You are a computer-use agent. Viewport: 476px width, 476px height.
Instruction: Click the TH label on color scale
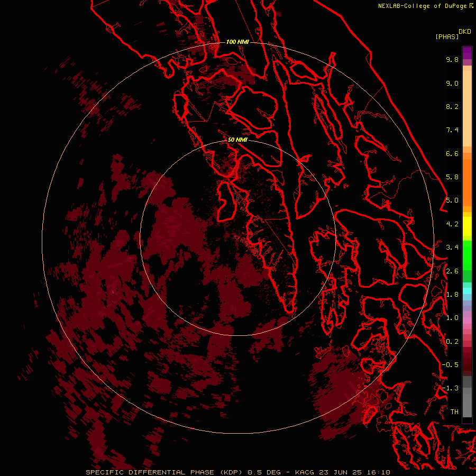click(x=454, y=412)
